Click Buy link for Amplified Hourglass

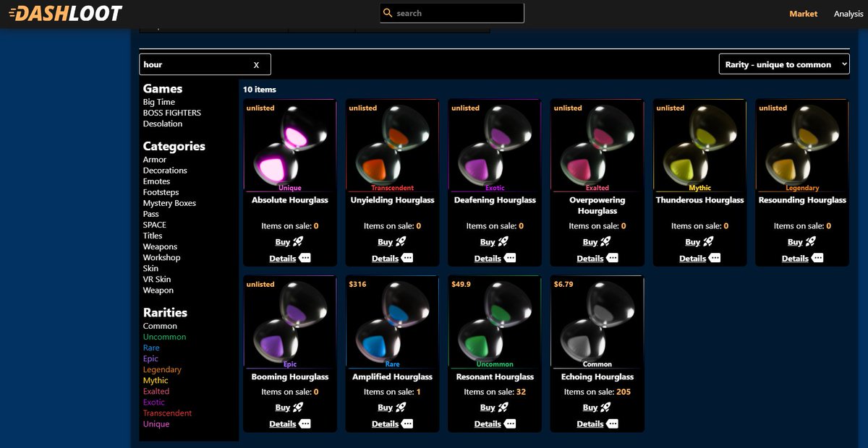point(385,408)
